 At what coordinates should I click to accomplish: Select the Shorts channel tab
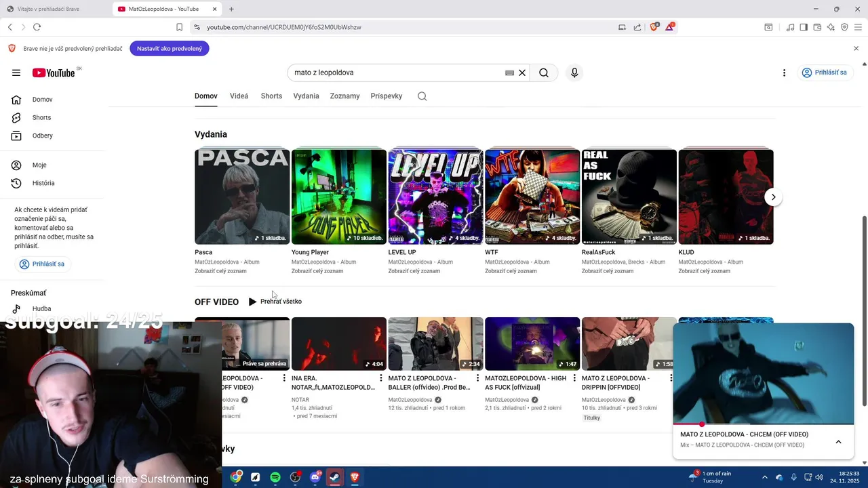[271, 96]
